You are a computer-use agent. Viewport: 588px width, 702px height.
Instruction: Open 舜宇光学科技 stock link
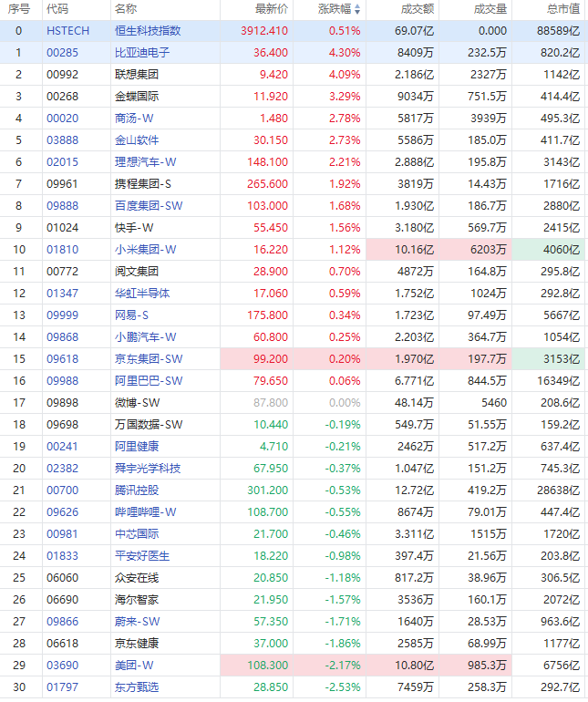148,469
